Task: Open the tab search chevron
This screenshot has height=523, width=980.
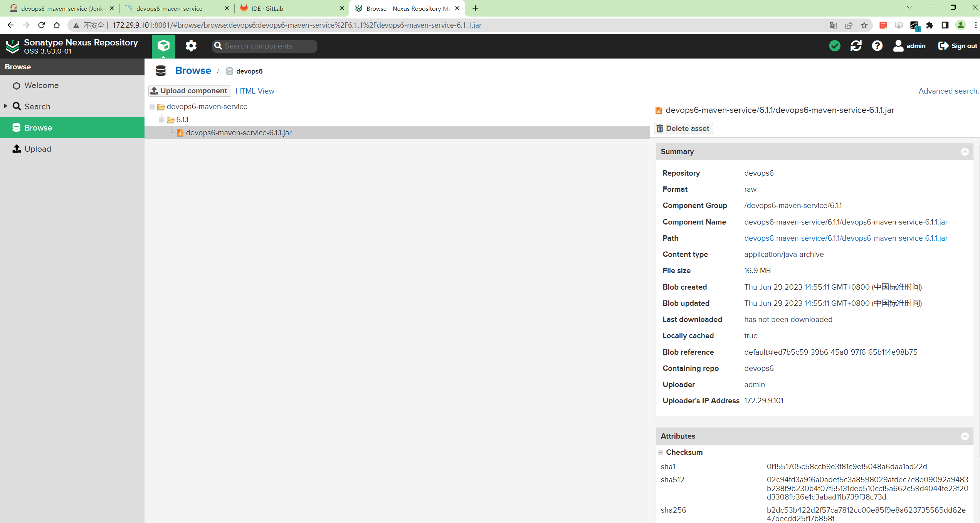Action: [x=909, y=7]
